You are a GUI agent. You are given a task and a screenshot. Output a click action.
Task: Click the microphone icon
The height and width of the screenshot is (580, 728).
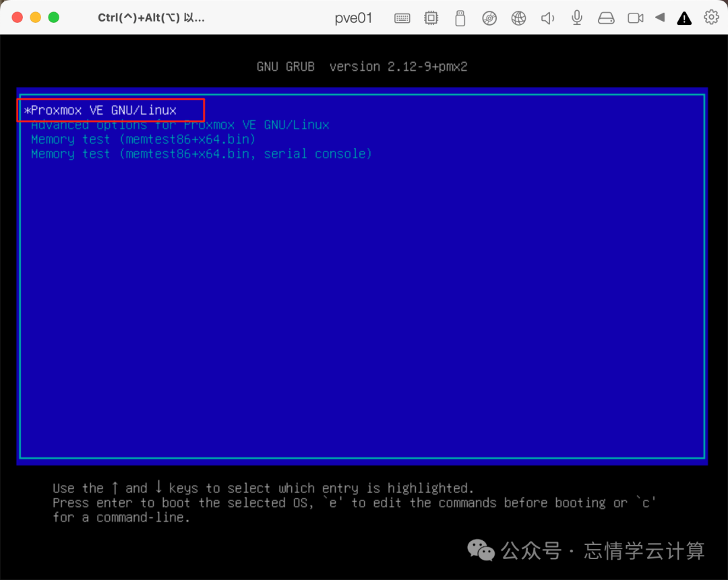(577, 18)
